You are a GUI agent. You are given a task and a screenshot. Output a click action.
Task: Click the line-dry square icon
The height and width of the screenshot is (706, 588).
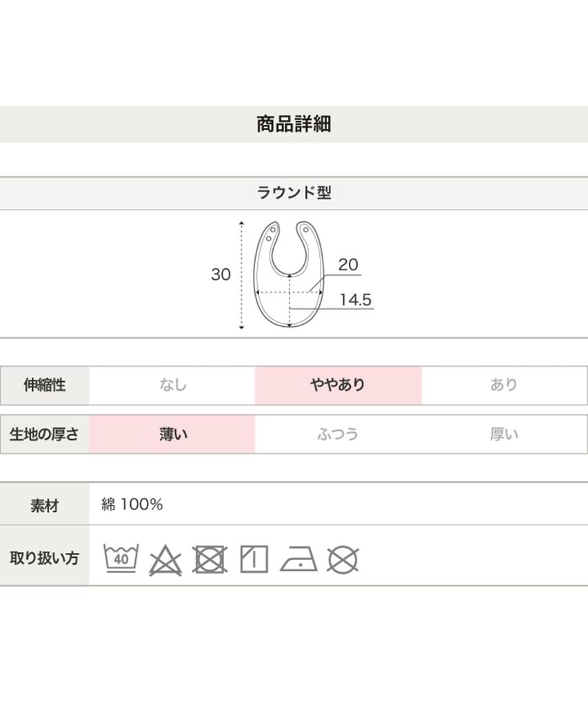[x=254, y=558]
